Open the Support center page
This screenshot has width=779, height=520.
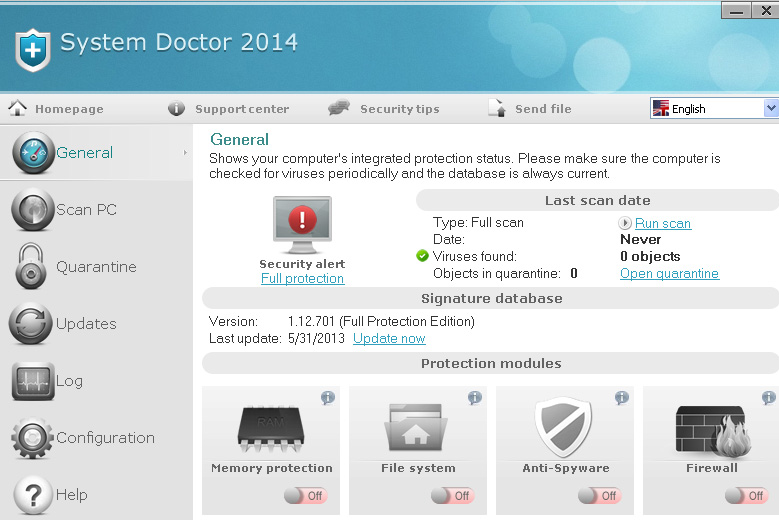point(241,109)
